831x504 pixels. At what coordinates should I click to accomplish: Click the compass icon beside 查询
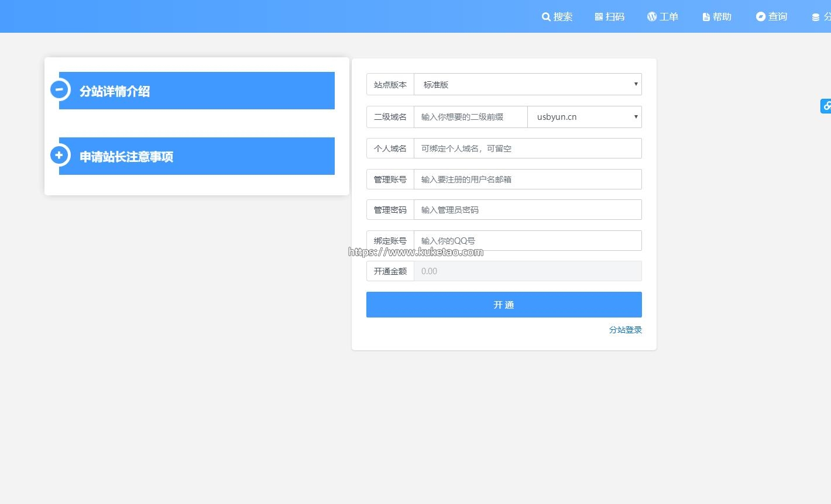(x=761, y=17)
